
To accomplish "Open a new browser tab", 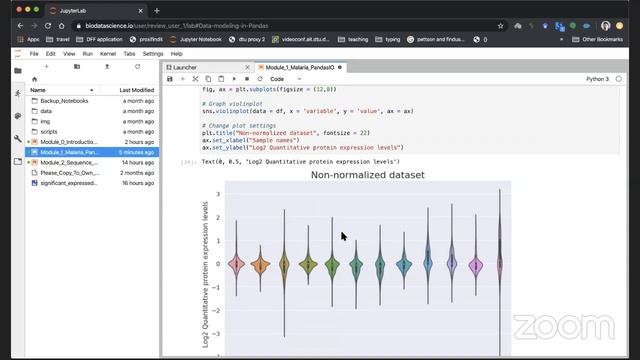I will click(157, 11).
